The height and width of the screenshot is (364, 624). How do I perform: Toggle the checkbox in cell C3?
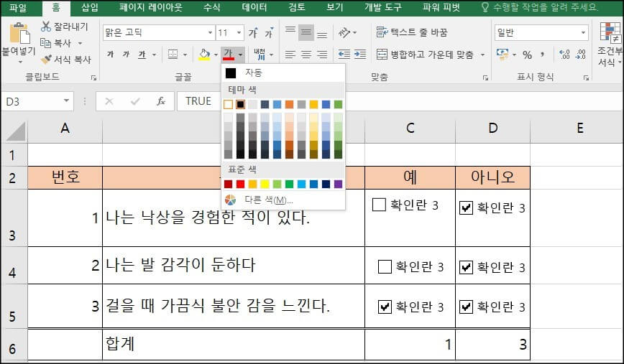pos(379,205)
